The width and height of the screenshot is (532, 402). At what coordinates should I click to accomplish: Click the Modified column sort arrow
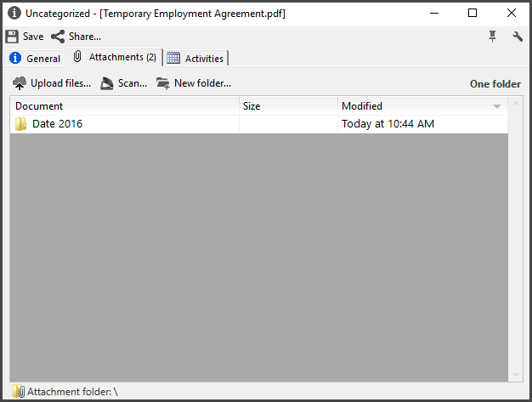point(496,106)
